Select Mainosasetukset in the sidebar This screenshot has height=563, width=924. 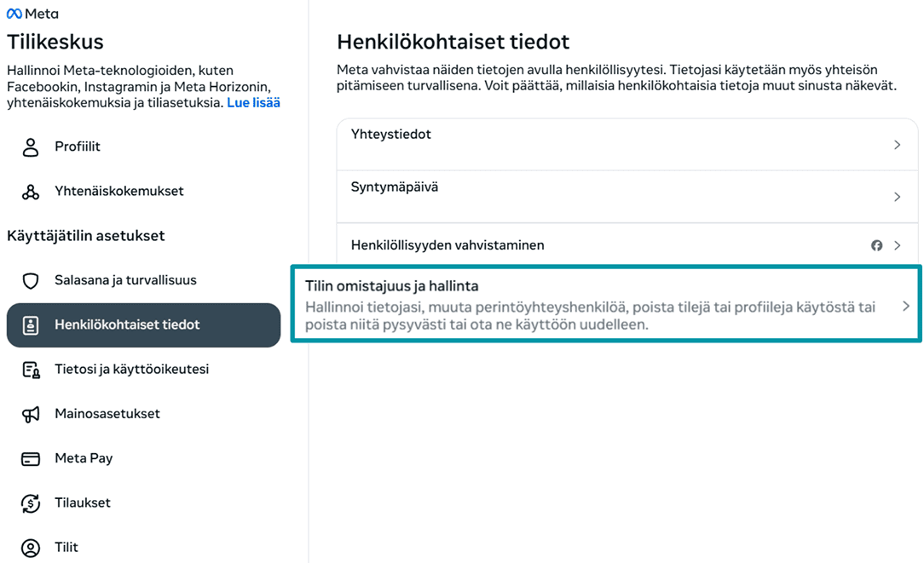(107, 414)
